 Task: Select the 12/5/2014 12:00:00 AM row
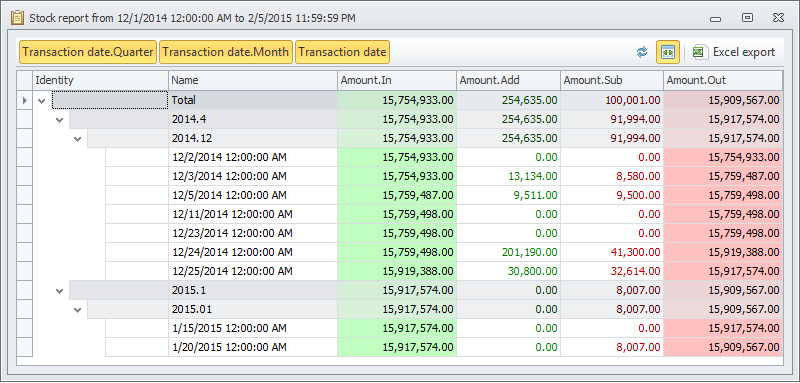click(399, 195)
